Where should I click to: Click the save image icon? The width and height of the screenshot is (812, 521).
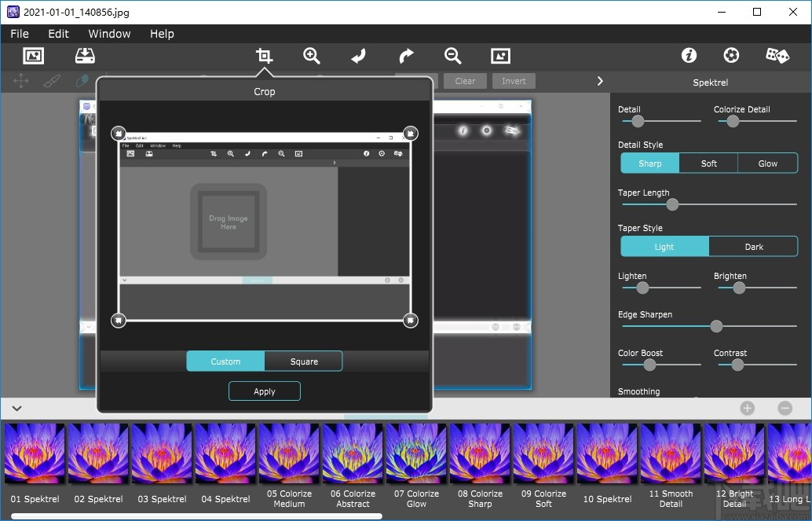tap(85, 56)
